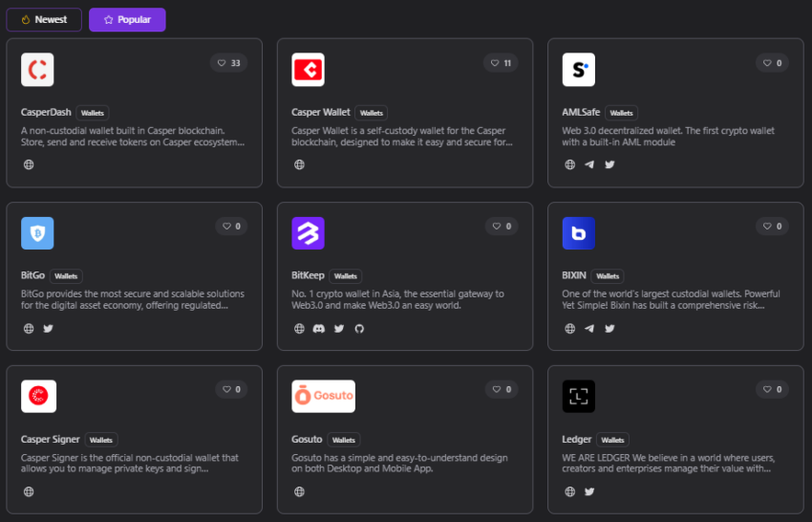Screen dimensions: 812x522
Task: Open the BitGo title link
Action: 32,275
